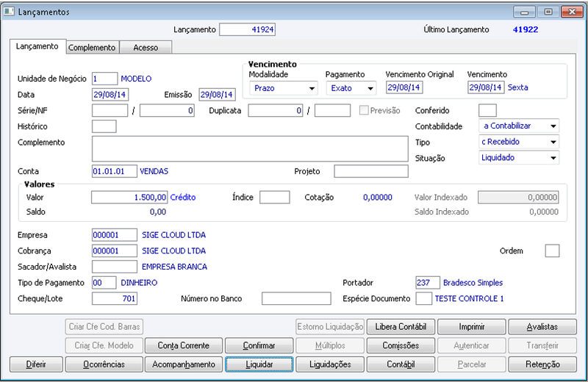Focus the Lançamento number field 41924
This screenshot has height=382, width=588.
click(x=247, y=29)
